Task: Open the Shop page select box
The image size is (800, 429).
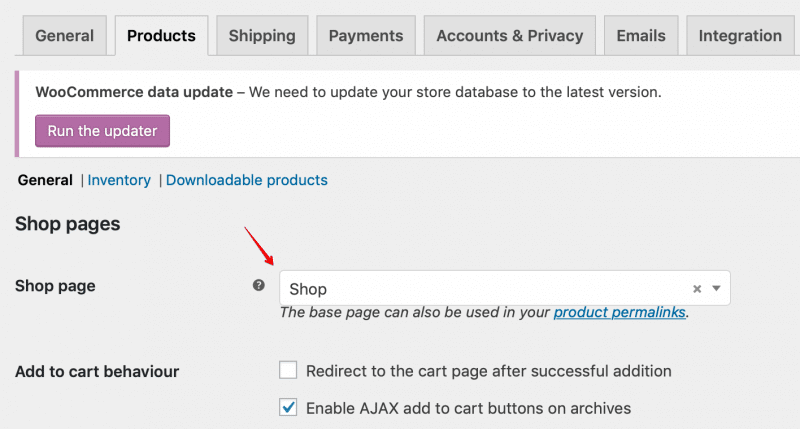Action: coord(505,288)
